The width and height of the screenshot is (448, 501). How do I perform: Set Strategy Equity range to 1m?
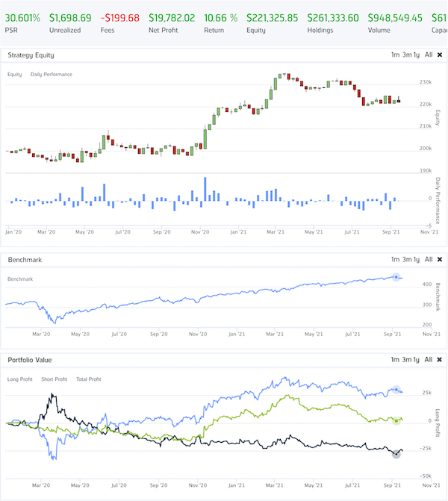(395, 55)
